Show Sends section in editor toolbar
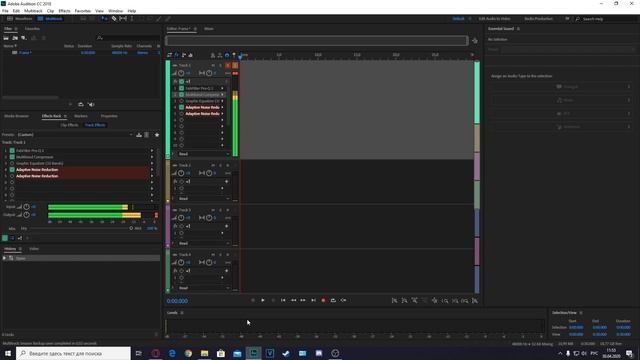The image size is (640, 360). [x=184, y=55]
